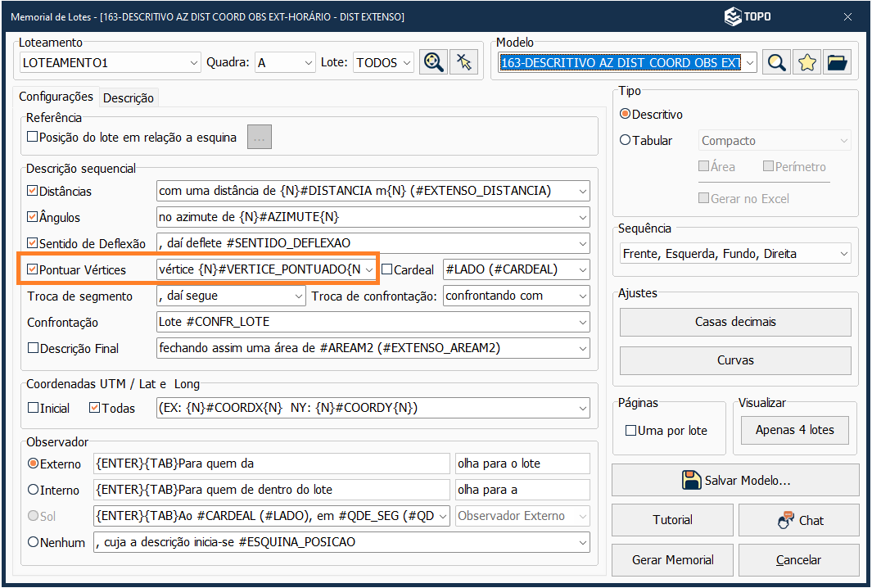Click the Externo observer text field
The image size is (872, 588).
(x=271, y=464)
